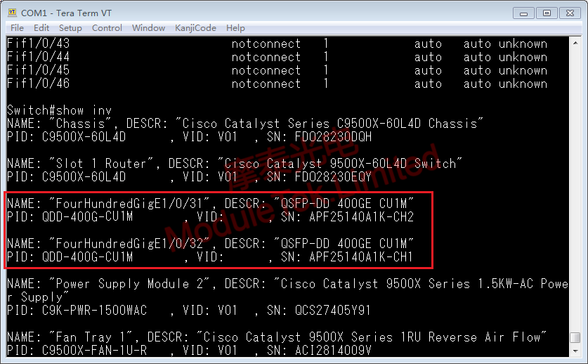Open the Control menu
The height and width of the screenshot is (364, 588).
coord(107,28)
